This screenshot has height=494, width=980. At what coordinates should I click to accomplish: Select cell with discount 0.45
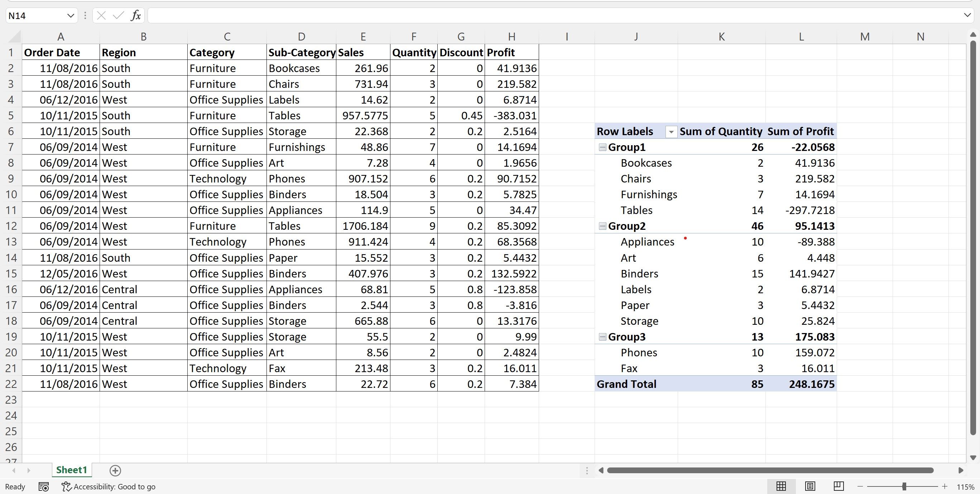coord(461,115)
